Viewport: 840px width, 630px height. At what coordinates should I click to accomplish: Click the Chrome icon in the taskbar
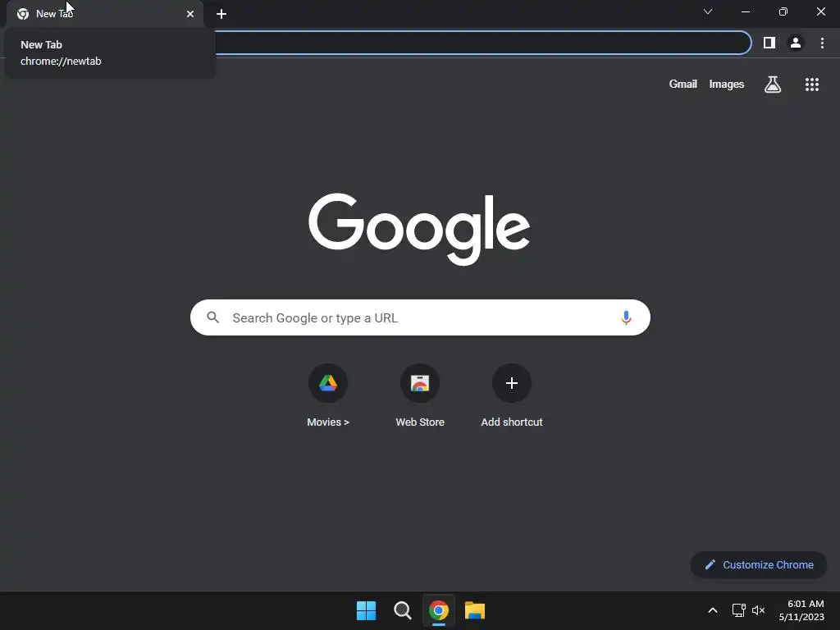pos(439,610)
